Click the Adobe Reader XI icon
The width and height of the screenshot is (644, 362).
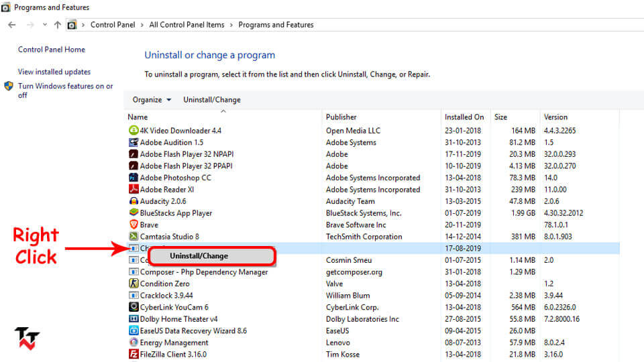tap(133, 189)
